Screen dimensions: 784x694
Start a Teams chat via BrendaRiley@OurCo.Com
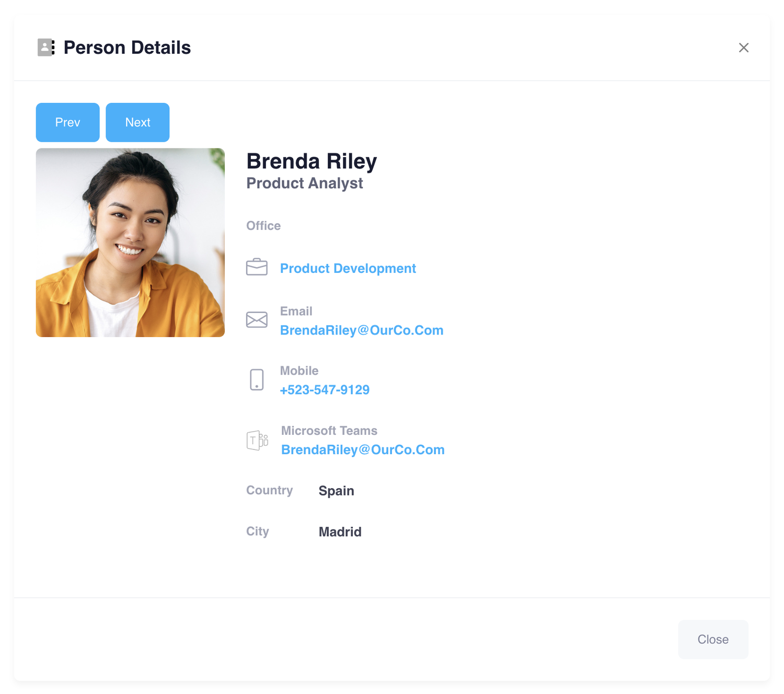363,449
